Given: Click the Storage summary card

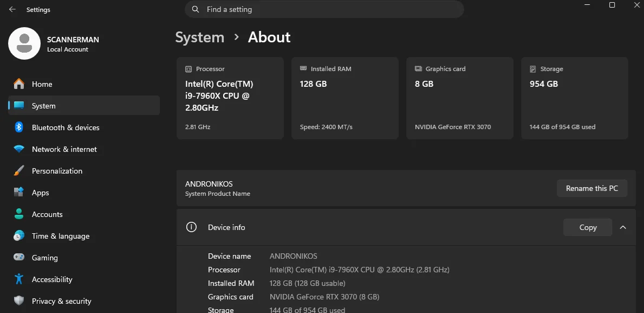Looking at the screenshot, I should coord(575,98).
